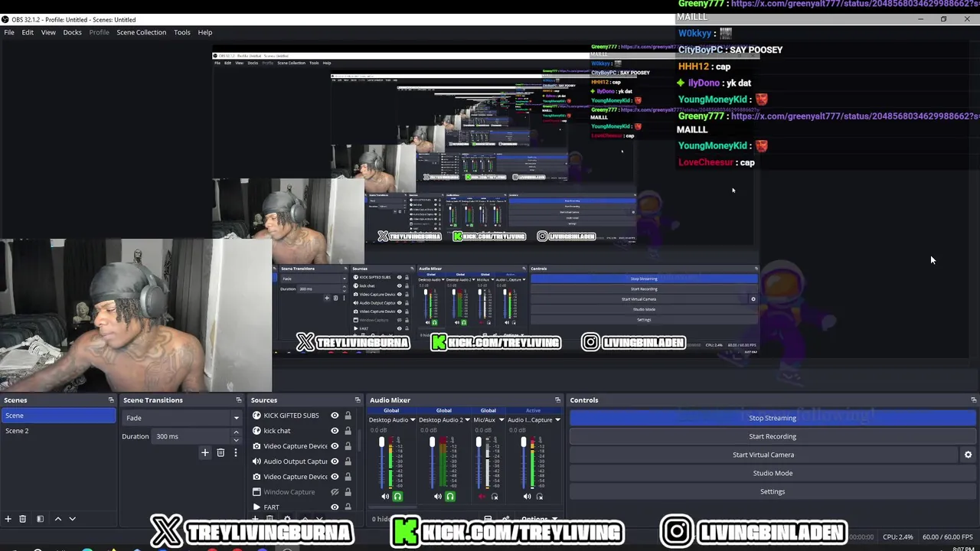Click Start Recording button

[x=773, y=436]
